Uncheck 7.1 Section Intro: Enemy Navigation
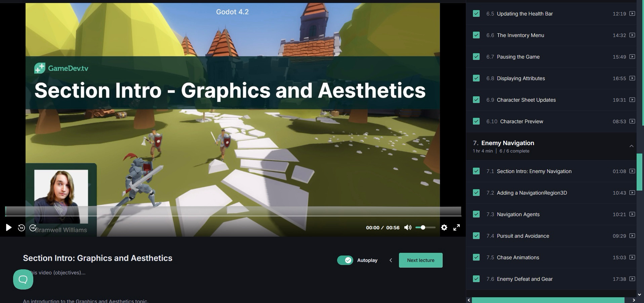 point(476,171)
